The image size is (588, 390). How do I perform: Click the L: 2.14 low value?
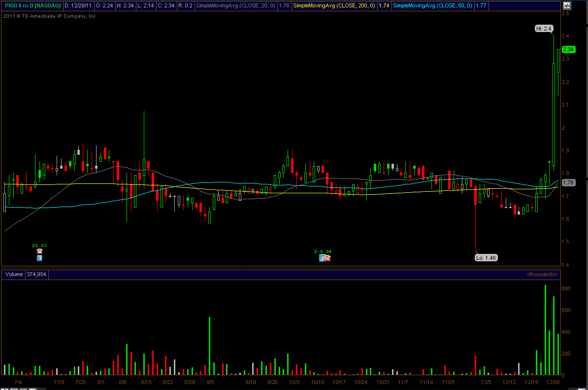pos(145,5)
